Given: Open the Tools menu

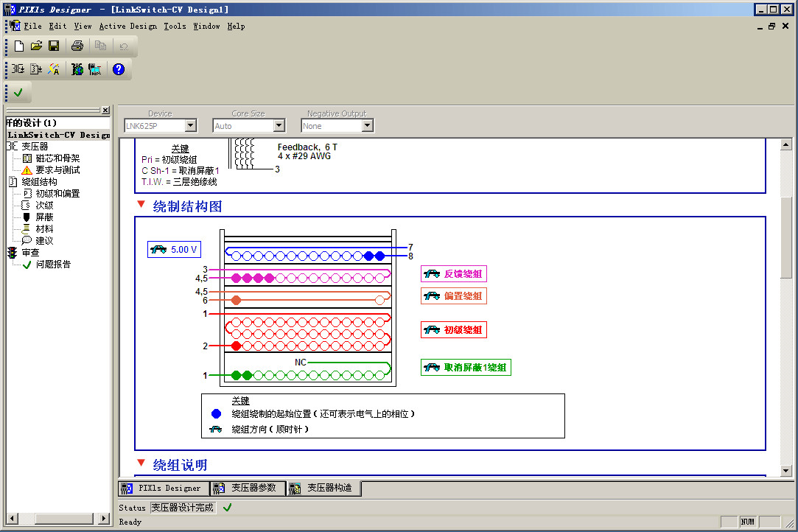Looking at the screenshot, I should pos(175,26).
